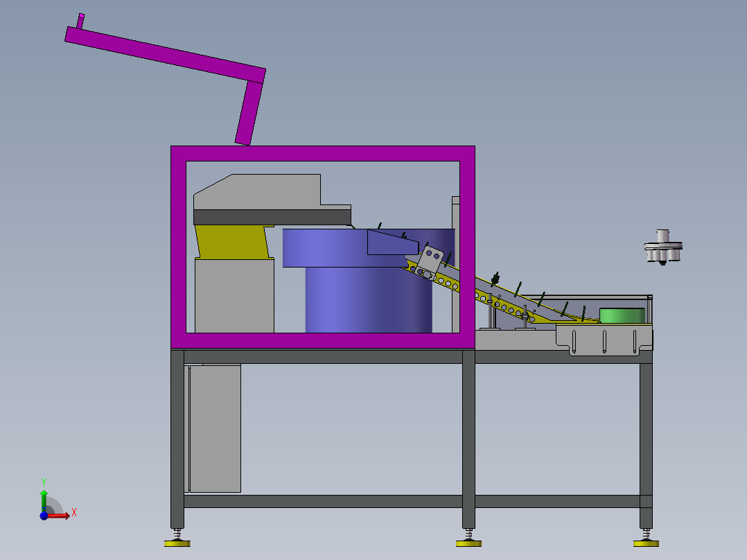Select the lower horizontal frame crossbar

[412, 501]
